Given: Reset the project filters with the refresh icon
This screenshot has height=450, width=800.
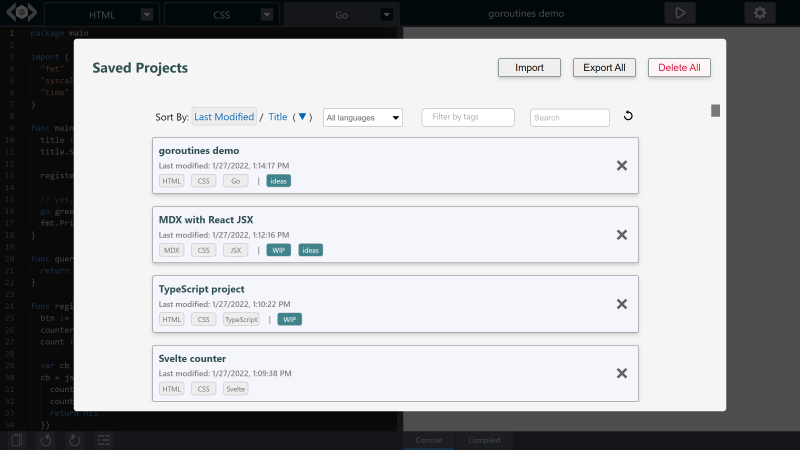Looking at the screenshot, I should click(628, 117).
